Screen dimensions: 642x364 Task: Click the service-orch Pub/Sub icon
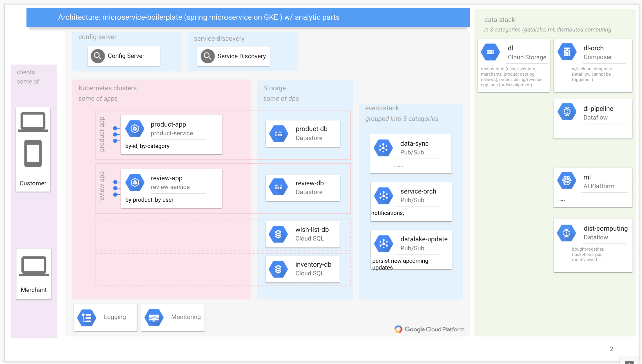pos(384,196)
